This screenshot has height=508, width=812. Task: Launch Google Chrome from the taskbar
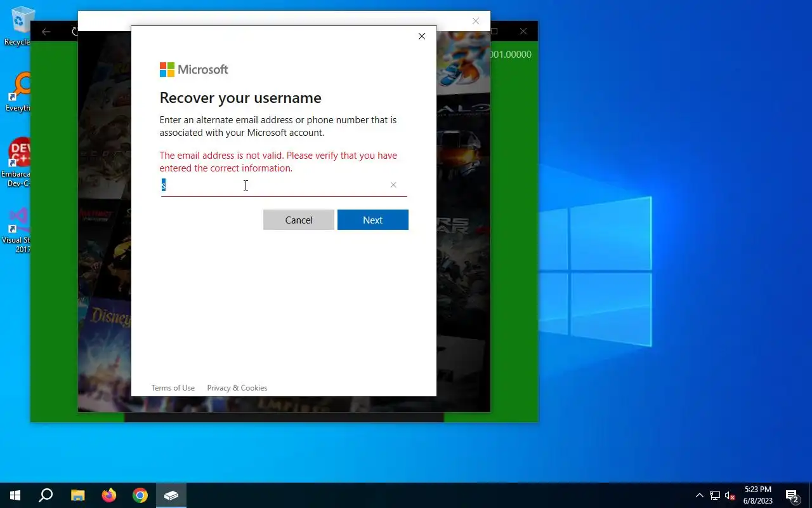click(140, 495)
